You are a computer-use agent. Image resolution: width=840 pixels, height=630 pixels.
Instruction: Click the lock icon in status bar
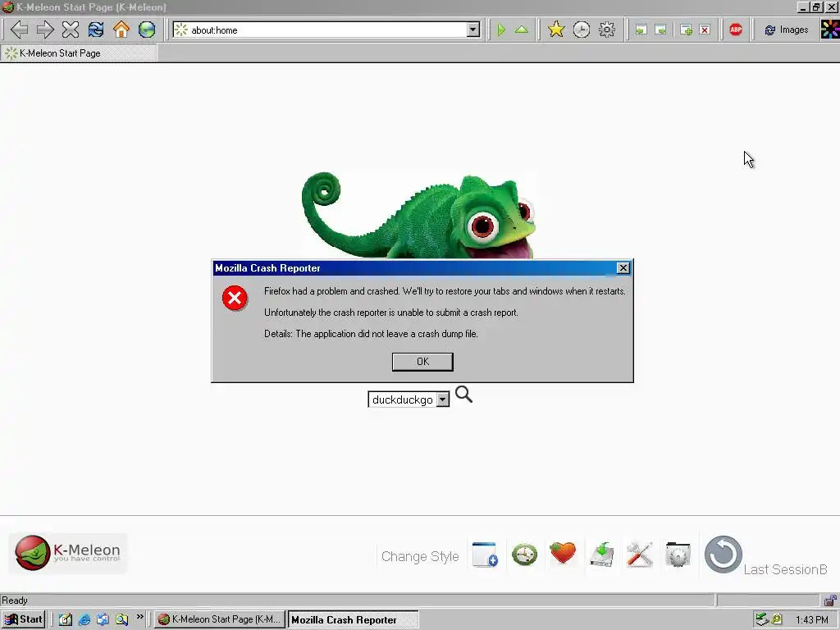tap(830, 600)
